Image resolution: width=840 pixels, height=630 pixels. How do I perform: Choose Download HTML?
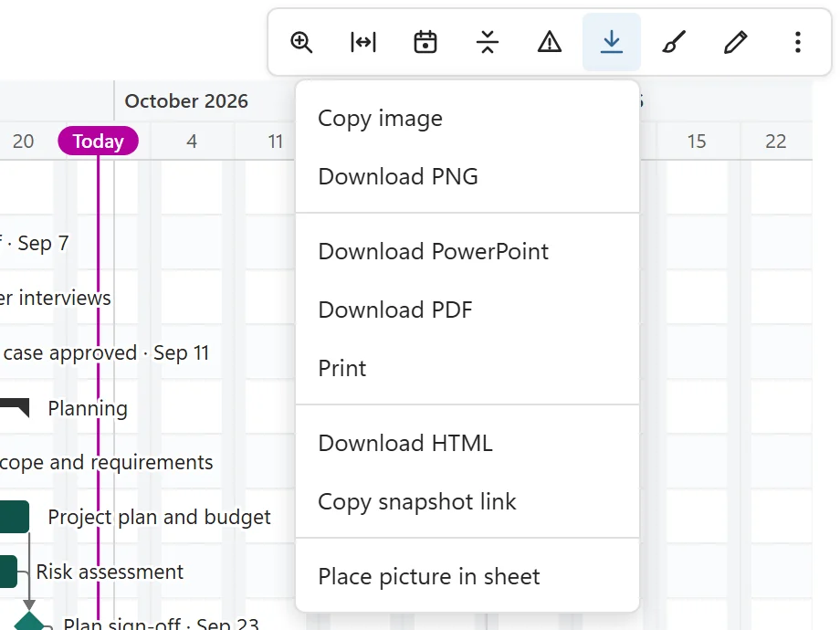[x=467, y=444]
